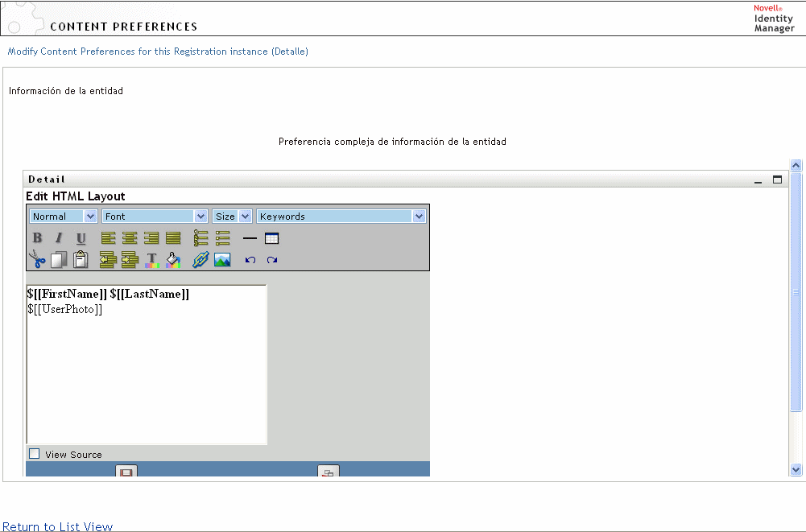
Task: Click the save disk button below editor
Action: click(x=126, y=471)
